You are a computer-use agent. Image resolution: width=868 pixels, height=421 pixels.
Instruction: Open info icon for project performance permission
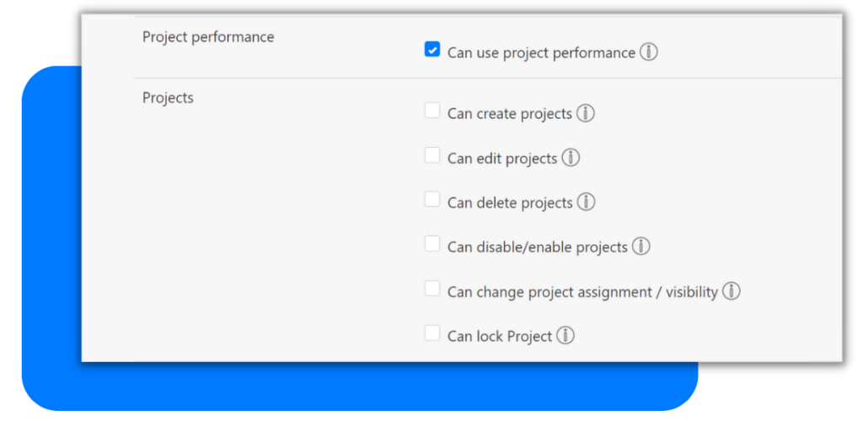point(648,52)
